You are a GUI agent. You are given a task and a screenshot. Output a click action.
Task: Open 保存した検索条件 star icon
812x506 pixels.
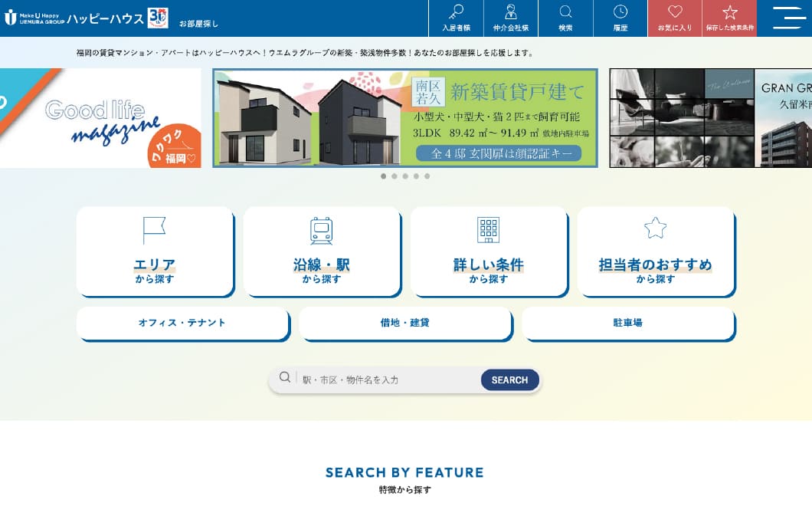pos(729,11)
